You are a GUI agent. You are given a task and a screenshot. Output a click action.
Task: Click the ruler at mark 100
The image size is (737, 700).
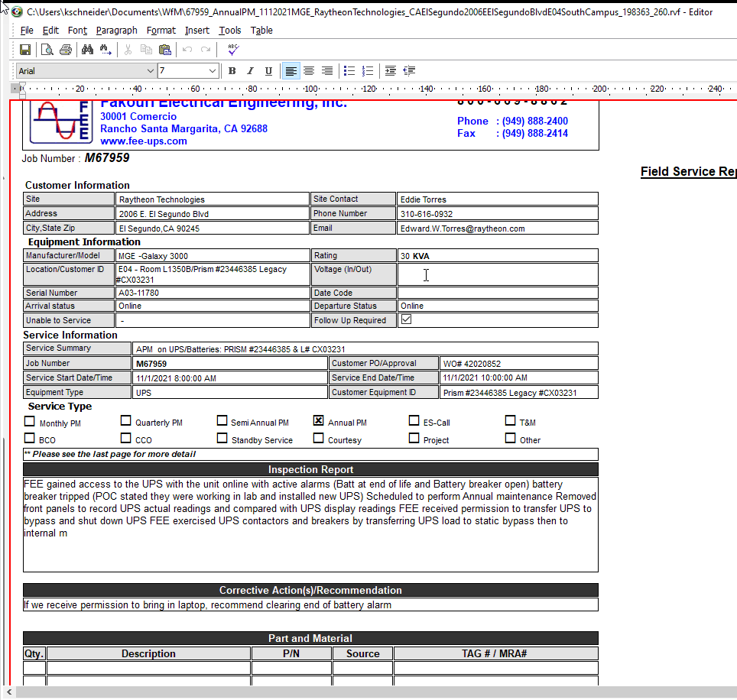click(310, 89)
